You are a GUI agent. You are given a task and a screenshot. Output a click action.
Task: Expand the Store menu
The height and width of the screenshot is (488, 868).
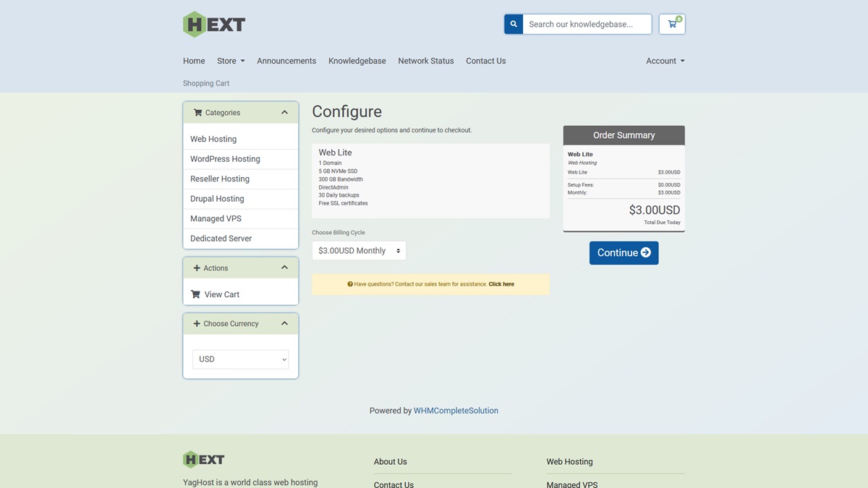pyautogui.click(x=231, y=61)
